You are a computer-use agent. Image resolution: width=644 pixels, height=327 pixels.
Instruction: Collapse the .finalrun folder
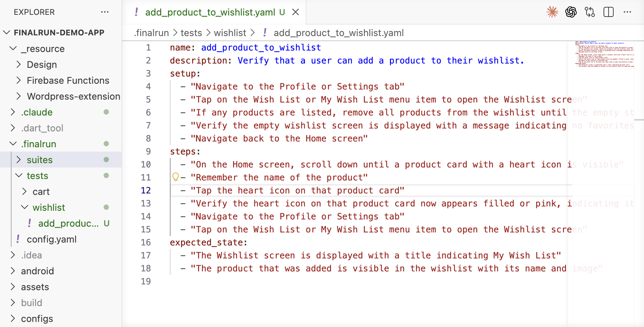(x=13, y=144)
